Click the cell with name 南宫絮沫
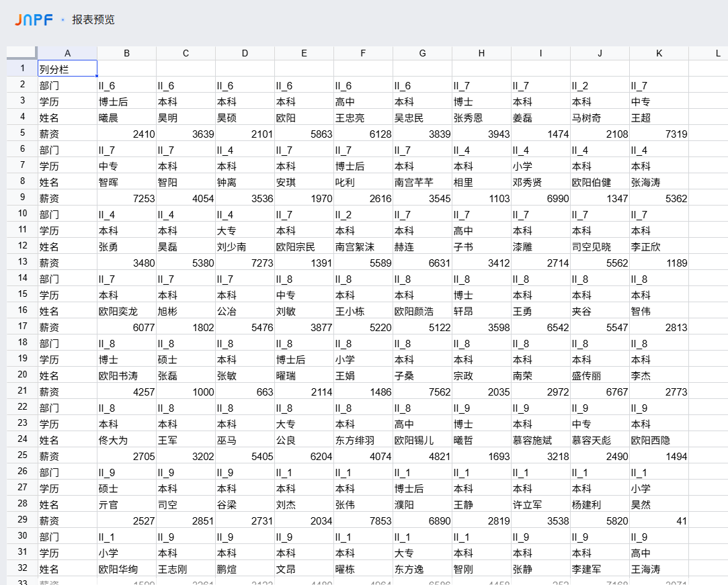728x585 pixels. [x=363, y=246]
